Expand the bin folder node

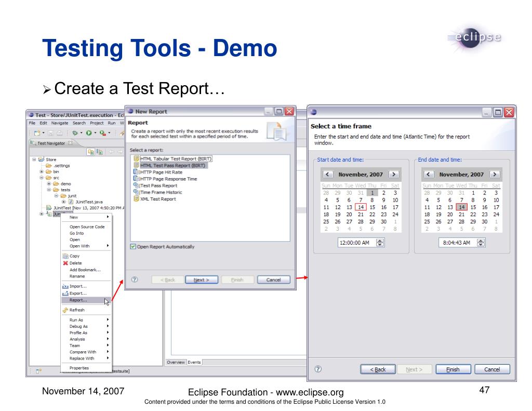42,172
